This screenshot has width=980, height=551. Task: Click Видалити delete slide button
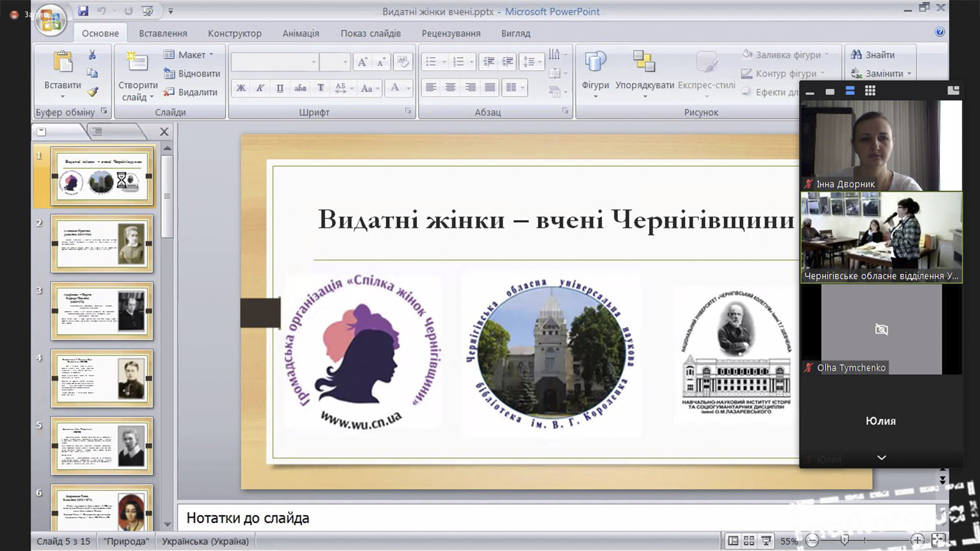tap(190, 92)
